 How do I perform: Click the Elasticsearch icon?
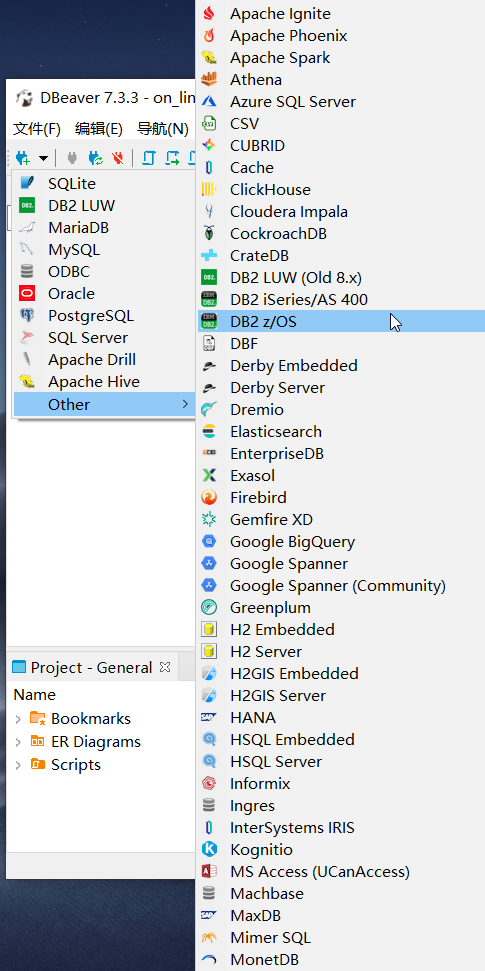tap(209, 432)
